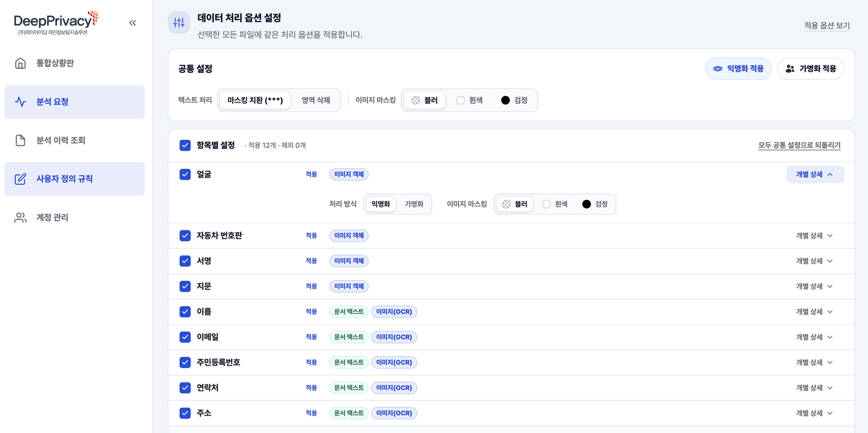The image size is (868, 433).
Task: Expand 개별 상세 for 이메일
Action: tap(815, 337)
